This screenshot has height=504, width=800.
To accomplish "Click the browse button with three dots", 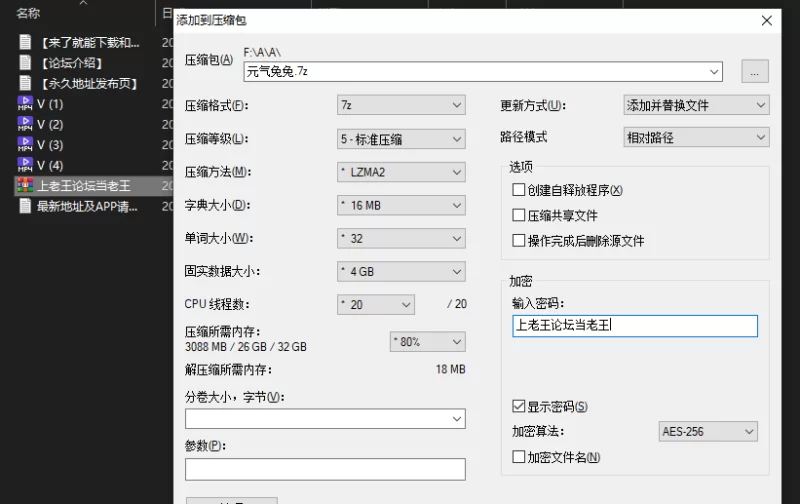I will click(x=755, y=71).
